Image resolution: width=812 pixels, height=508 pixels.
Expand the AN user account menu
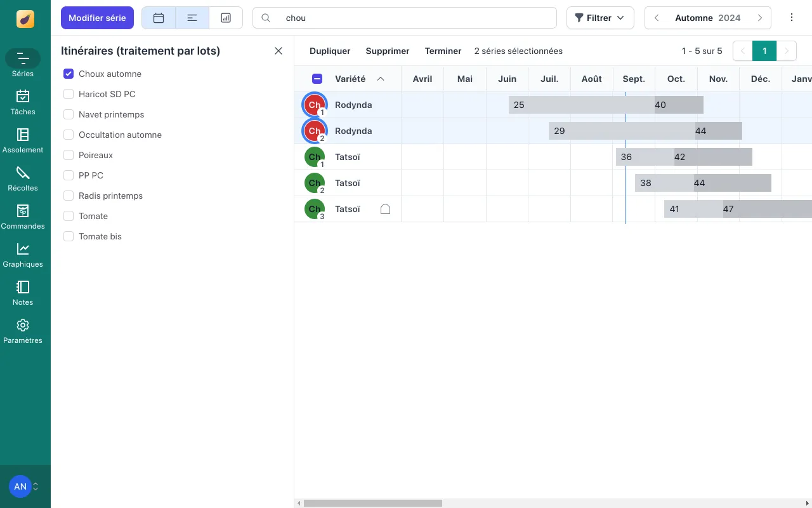point(24,486)
